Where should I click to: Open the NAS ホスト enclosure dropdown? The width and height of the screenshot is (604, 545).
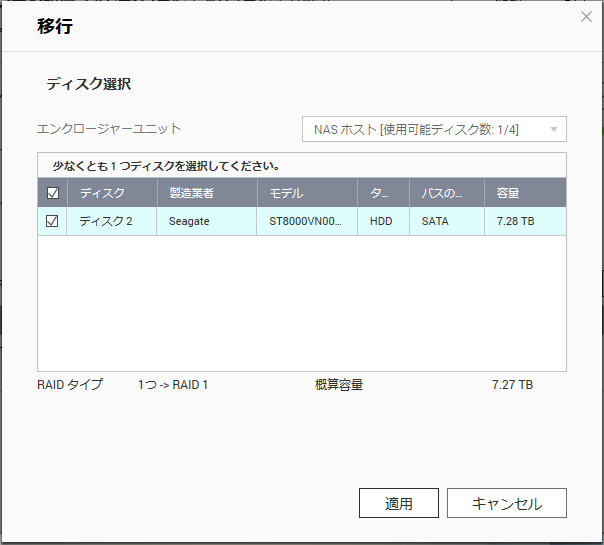(x=434, y=129)
